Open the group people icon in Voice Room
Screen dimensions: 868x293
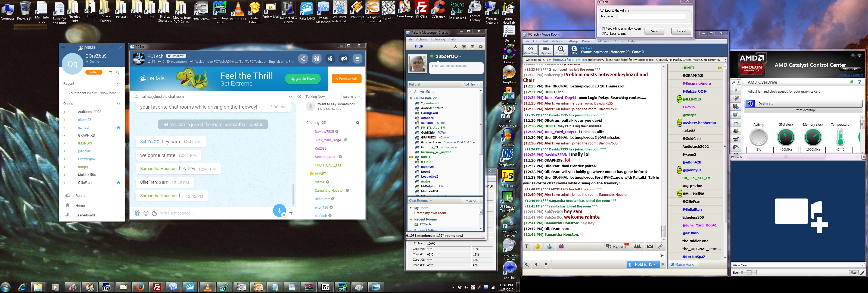(637, 247)
